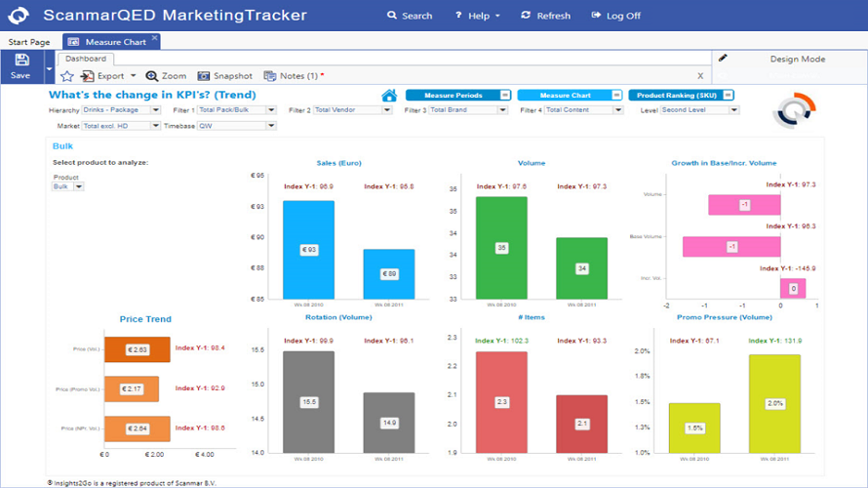Open Notes (1)
Image resolution: width=868 pixels, height=488 pixels.
tap(294, 76)
